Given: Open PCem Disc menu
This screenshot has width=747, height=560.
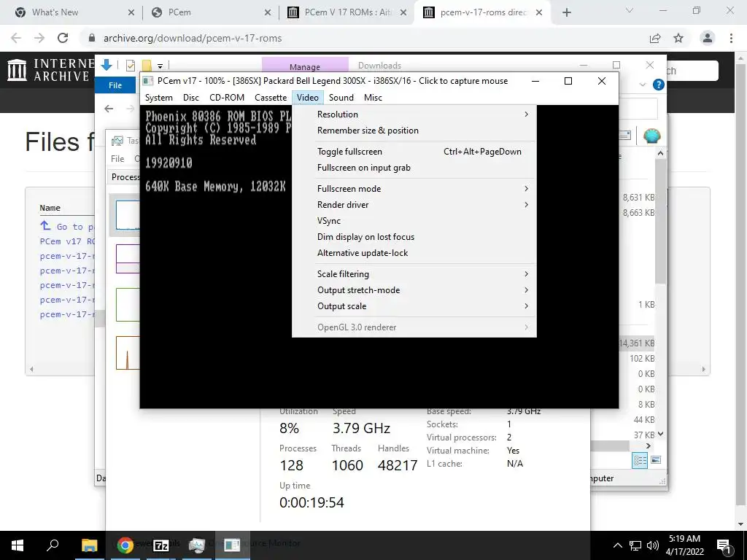Looking at the screenshot, I should [191, 98].
